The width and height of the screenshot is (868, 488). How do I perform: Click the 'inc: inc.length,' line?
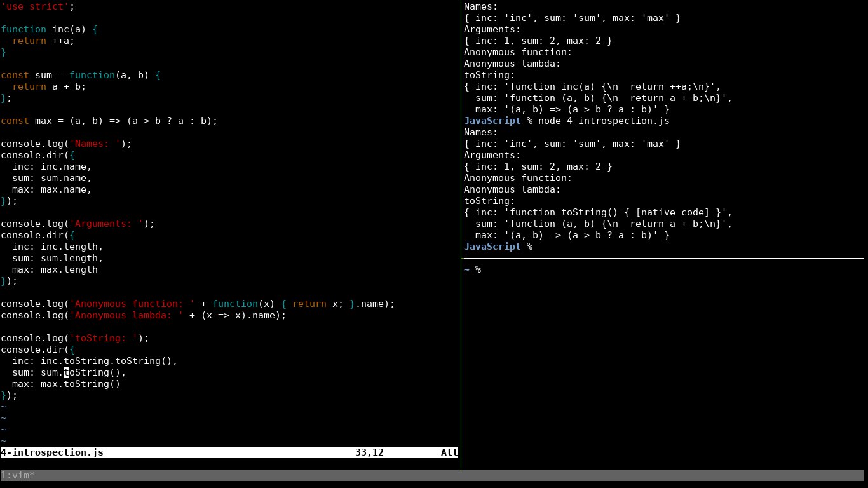click(58, 247)
